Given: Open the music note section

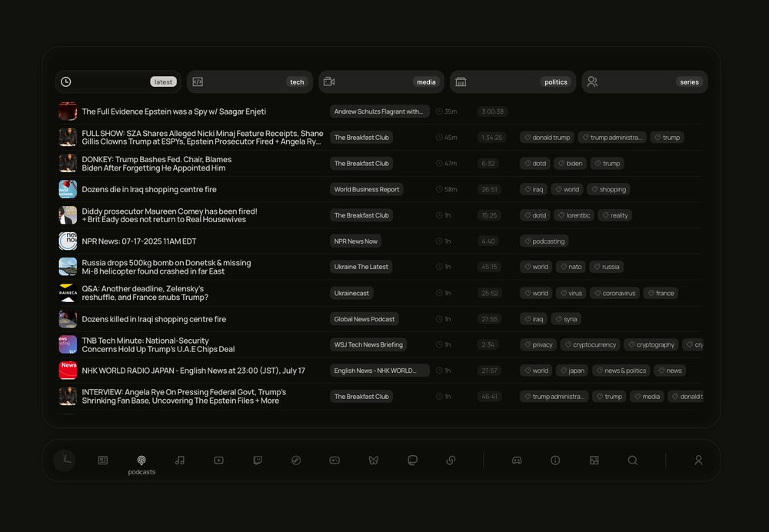Looking at the screenshot, I should tap(180, 460).
